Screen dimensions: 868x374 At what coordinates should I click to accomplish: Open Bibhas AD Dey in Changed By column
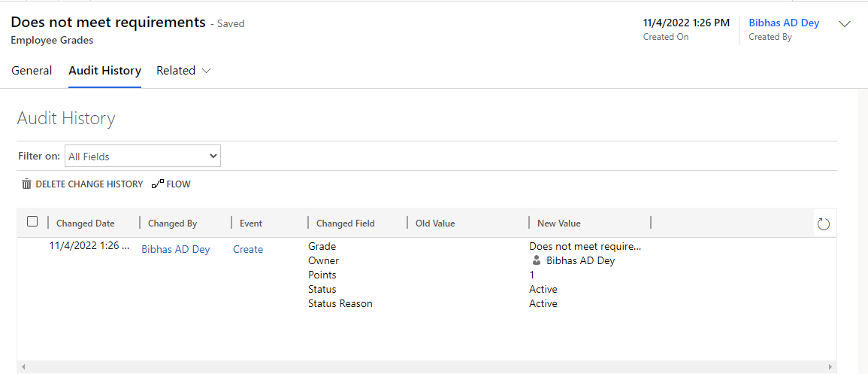pos(176,249)
